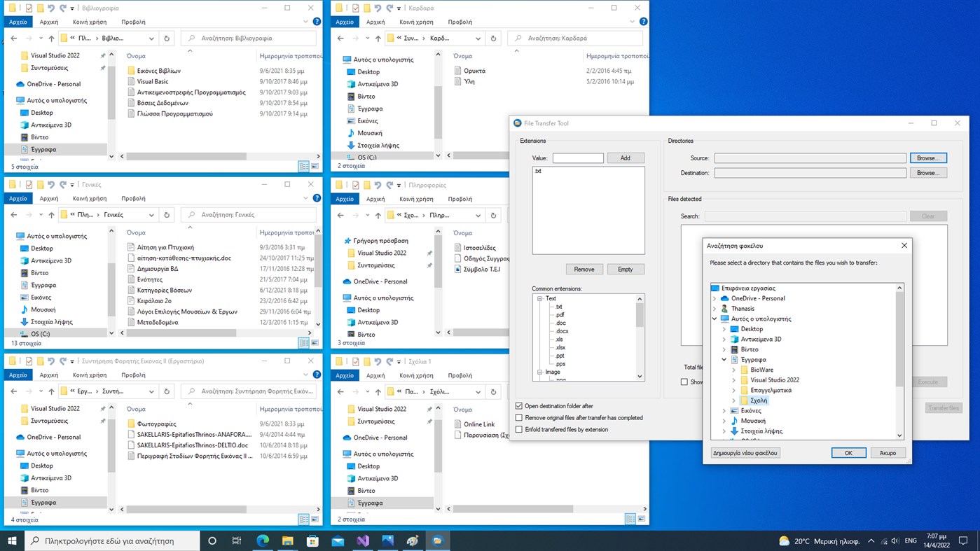The image size is (980, 551).
Task: Open Microsoft Edge from the taskbar
Action: [x=263, y=540]
